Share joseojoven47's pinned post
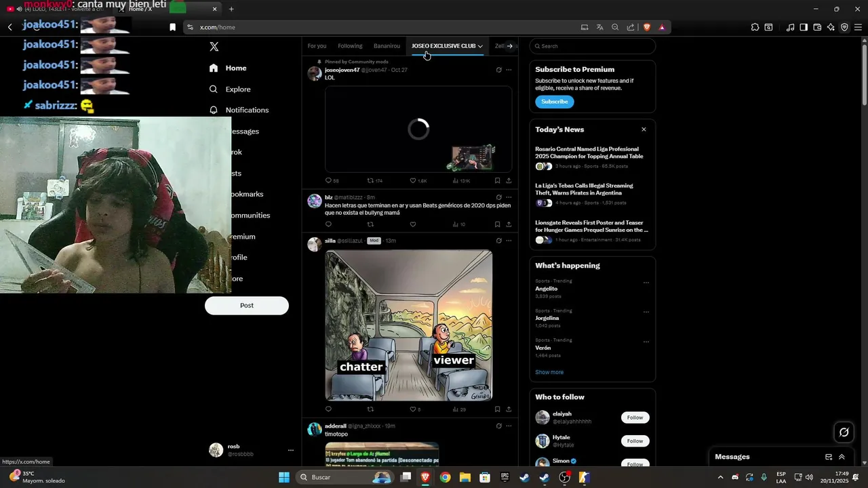Image resolution: width=868 pixels, height=488 pixels. (x=509, y=181)
